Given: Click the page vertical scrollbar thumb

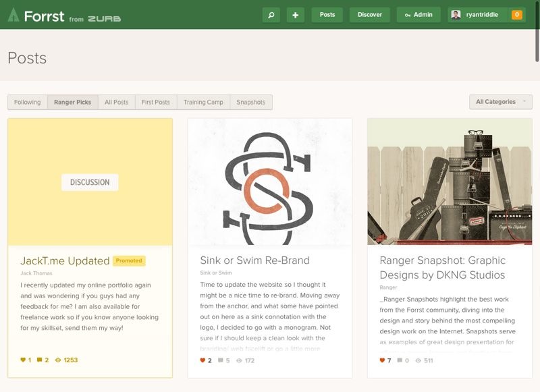Looking at the screenshot, I should point(537,31).
